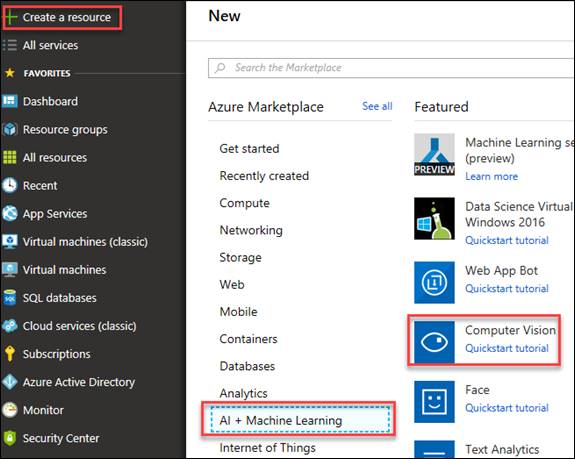Viewport: 575px width, 459px height.
Task: Open Web App Bot Quickstart tutorial link
Action: [x=507, y=289]
